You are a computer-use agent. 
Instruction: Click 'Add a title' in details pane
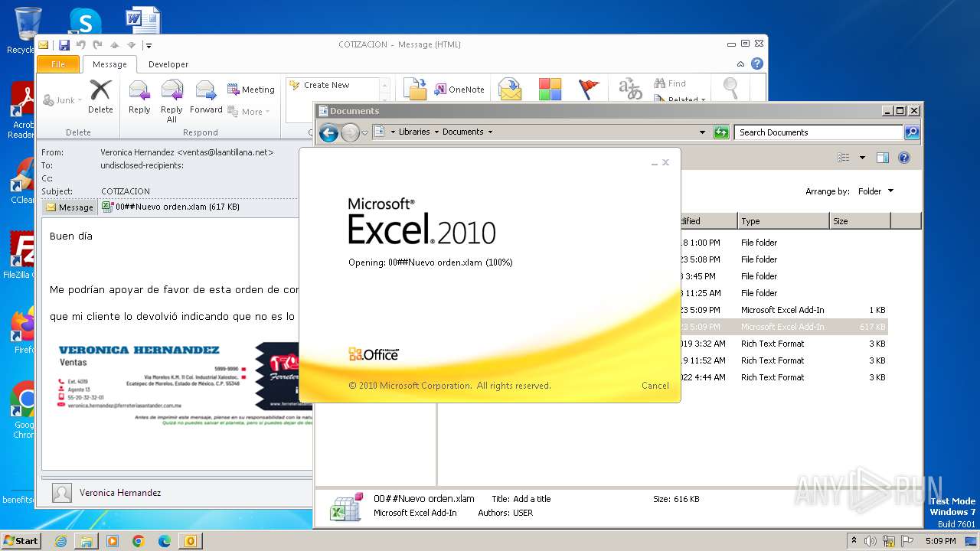click(531, 499)
